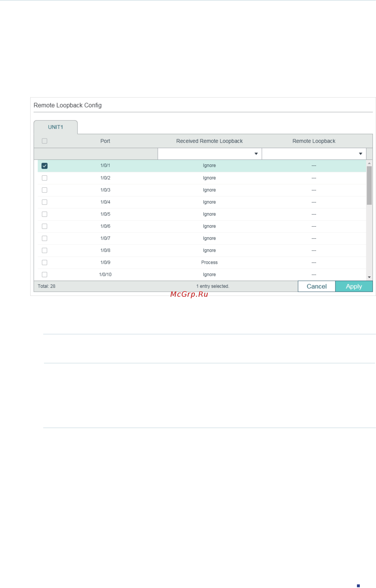The width and height of the screenshot is (376, 588).
Task: Open the Remote Loopback dropdown
Action: click(x=314, y=154)
